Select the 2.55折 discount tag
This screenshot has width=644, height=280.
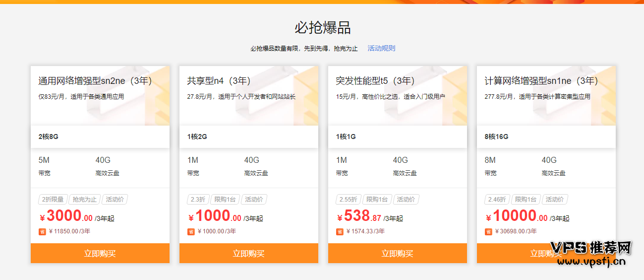[348, 200]
